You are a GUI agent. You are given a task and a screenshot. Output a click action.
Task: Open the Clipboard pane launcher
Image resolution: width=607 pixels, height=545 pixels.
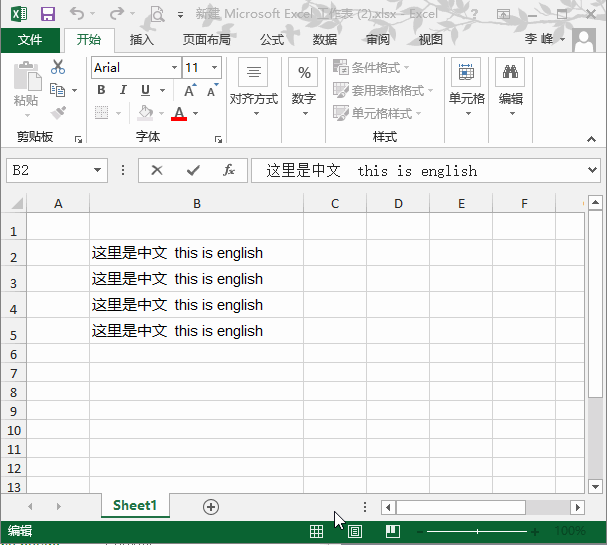[79, 139]
